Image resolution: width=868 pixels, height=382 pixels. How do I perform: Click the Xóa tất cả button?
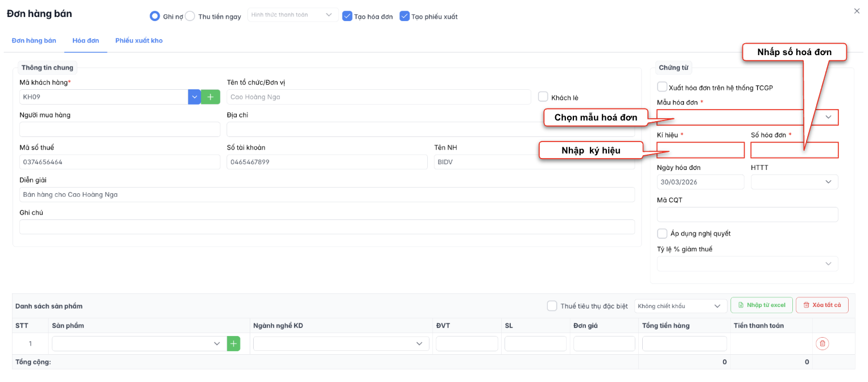[x=822, y=305]
